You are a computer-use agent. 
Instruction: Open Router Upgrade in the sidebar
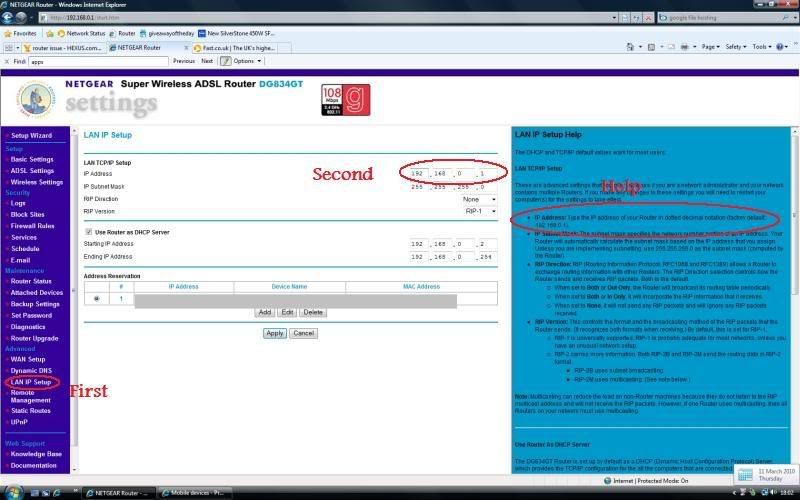coord(34,338)
